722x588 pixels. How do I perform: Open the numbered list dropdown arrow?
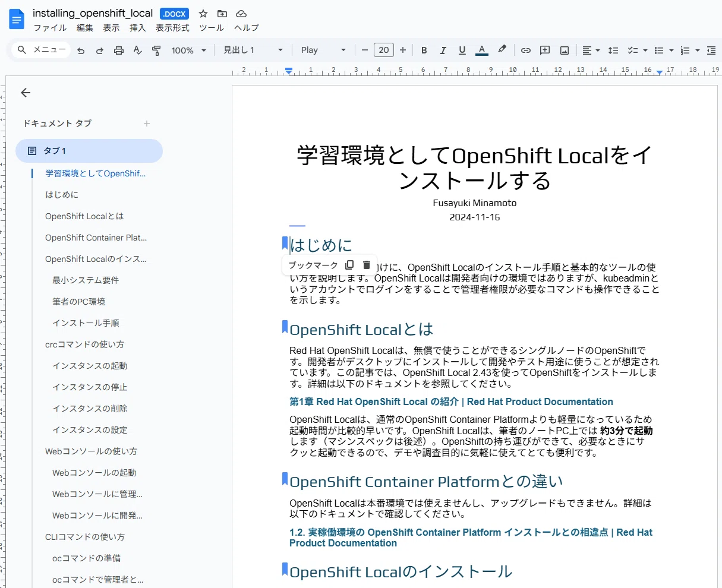pyautogui.click(x=697, y=50)
